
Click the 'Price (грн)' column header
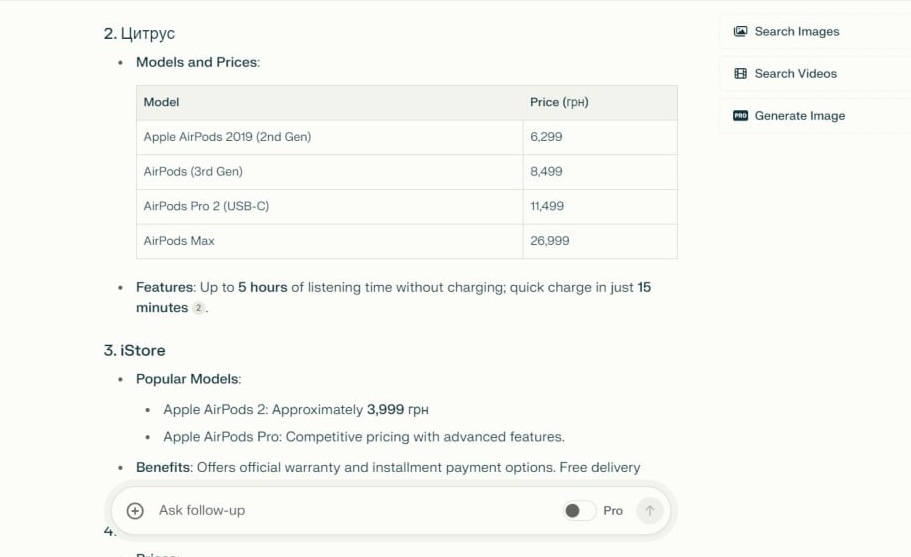click(558, 102)
